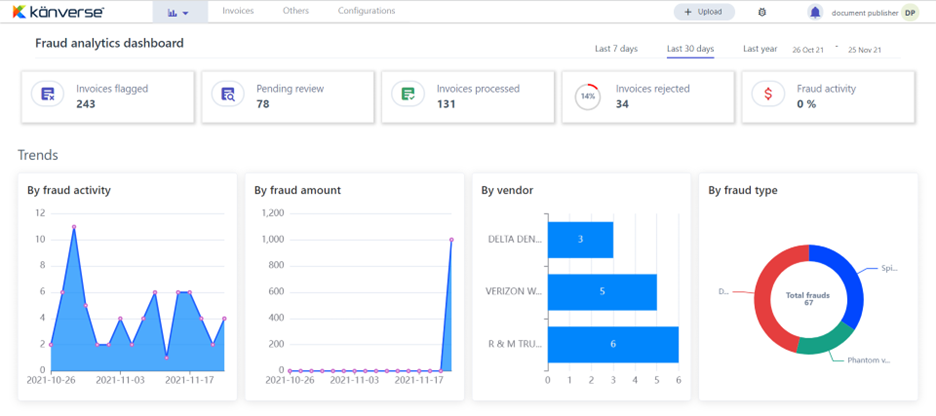Click the bug report icon
This screenshot has width=936, height=416.
click(x=762, y=12)
